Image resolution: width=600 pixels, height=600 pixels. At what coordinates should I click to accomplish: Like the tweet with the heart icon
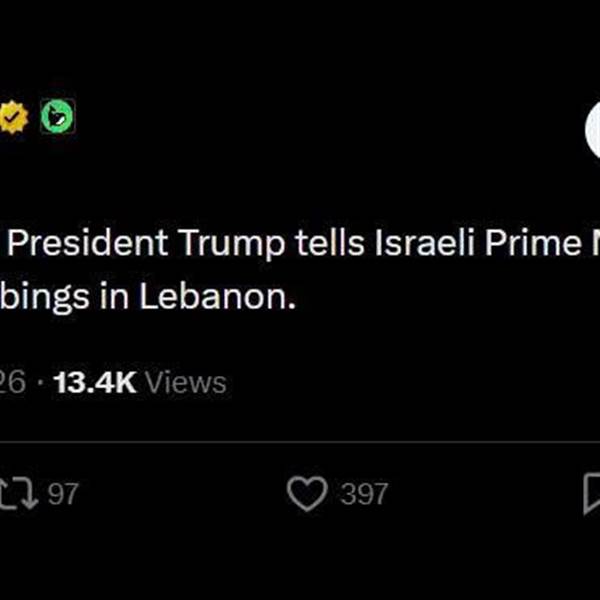pyautogui.click(x=307, y=493)
